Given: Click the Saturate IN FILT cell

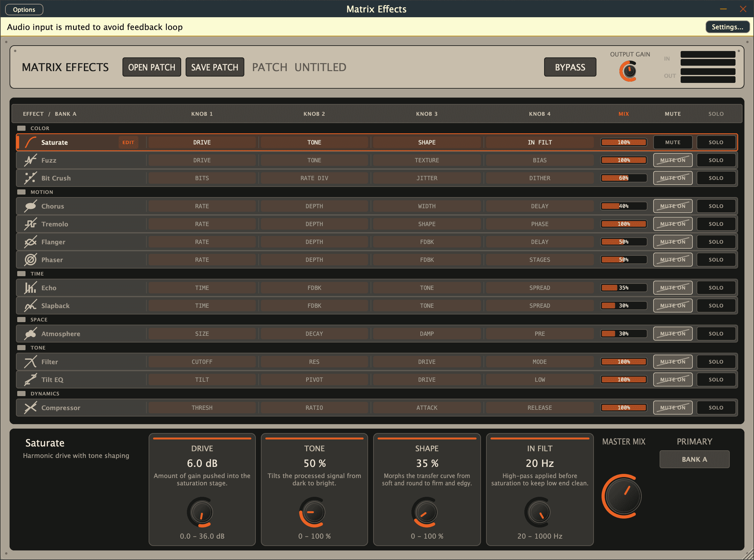Looking at the screenshot, I should coord(539,142).
